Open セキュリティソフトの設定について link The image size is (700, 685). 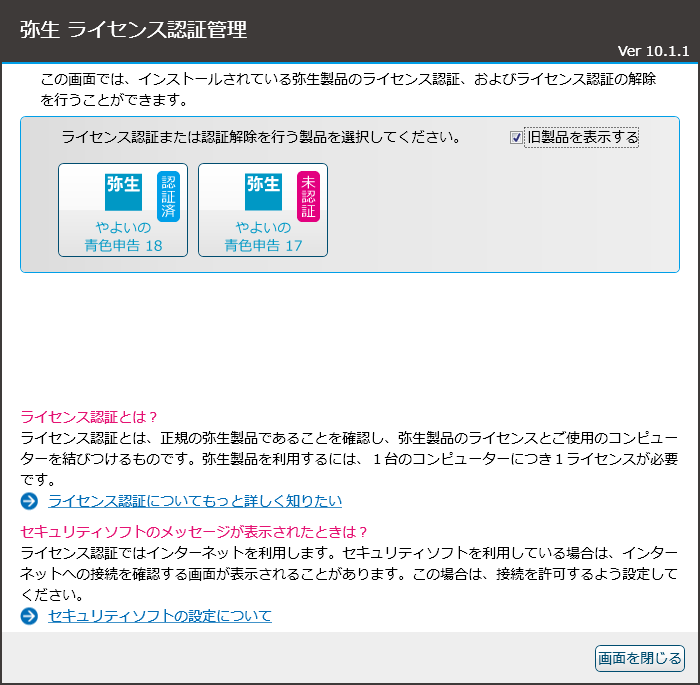point(160,616)
